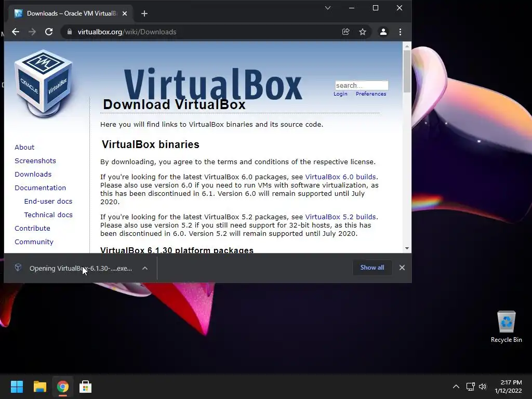The image size is (532, 399).
Task: Click the Chrome taskbar icon
Action: [x=62, y=387]
